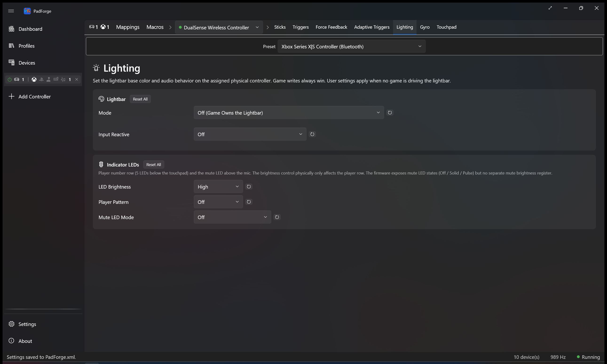Image resolution: width=607 pixels, height=364 pixels.
Task: Open the hamburger navigation menu
Action: 11,11
